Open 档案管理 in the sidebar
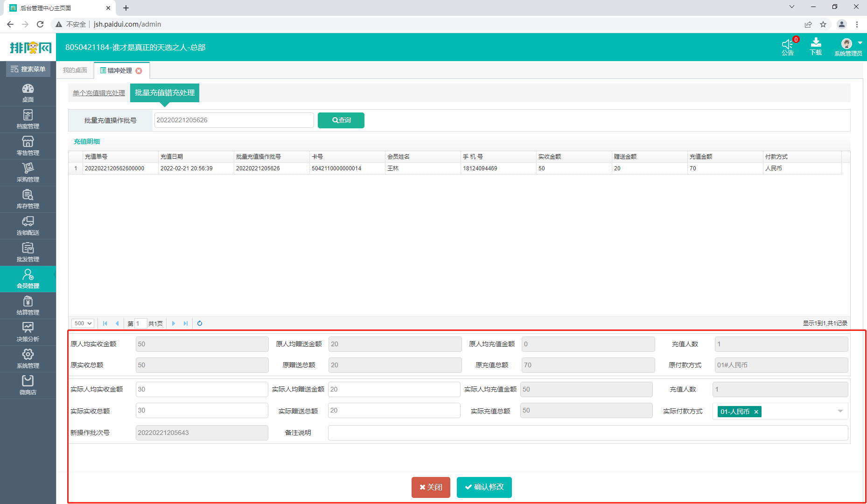The width and height of the screenshot is (867, 504). (28, 119)
